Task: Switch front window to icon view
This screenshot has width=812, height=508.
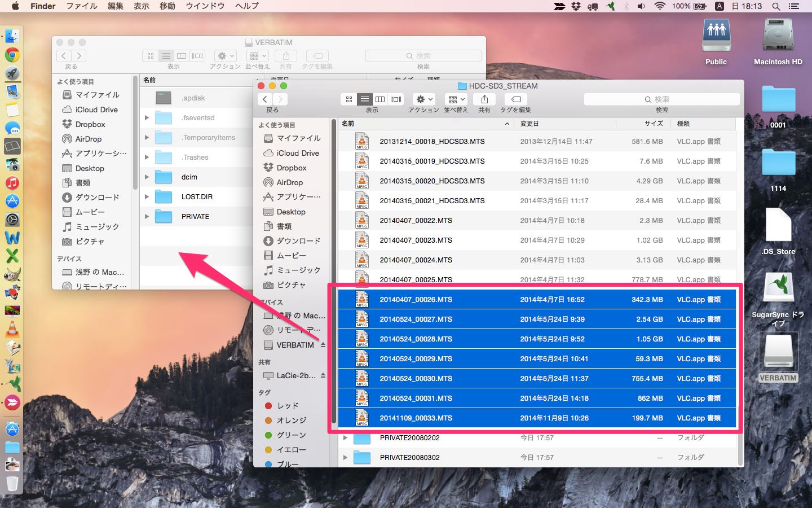Action: [x=349, y=99]
